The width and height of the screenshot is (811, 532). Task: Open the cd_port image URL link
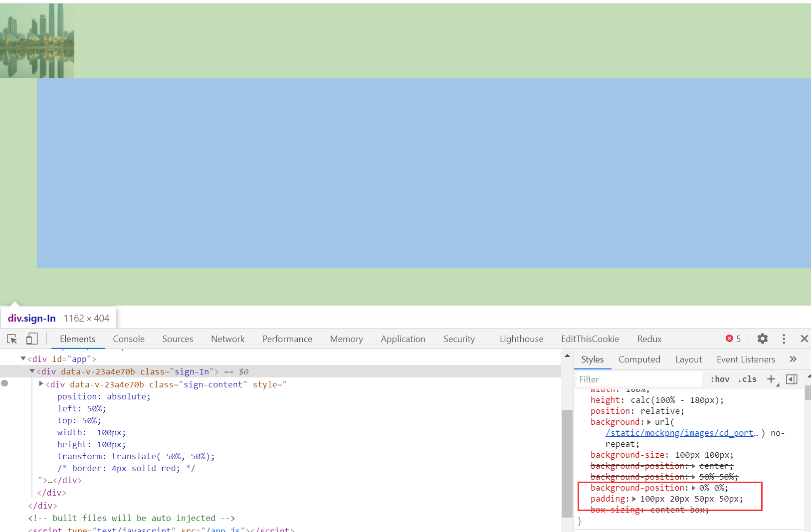[682, 433]
